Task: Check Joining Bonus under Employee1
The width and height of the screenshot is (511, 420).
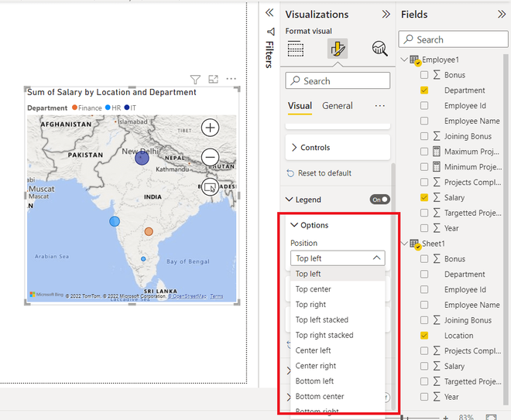Action: tap(424, 136)
